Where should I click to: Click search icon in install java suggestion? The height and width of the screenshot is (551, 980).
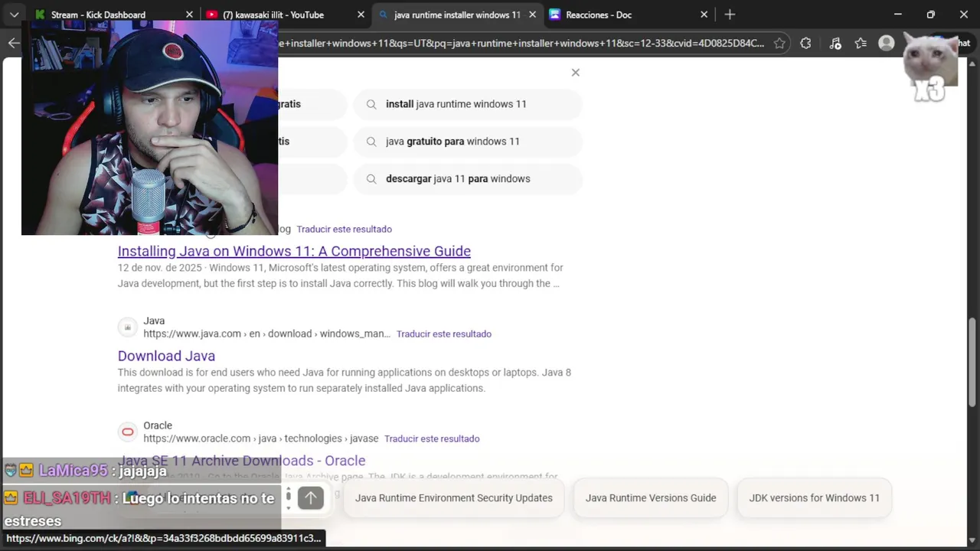371,104
